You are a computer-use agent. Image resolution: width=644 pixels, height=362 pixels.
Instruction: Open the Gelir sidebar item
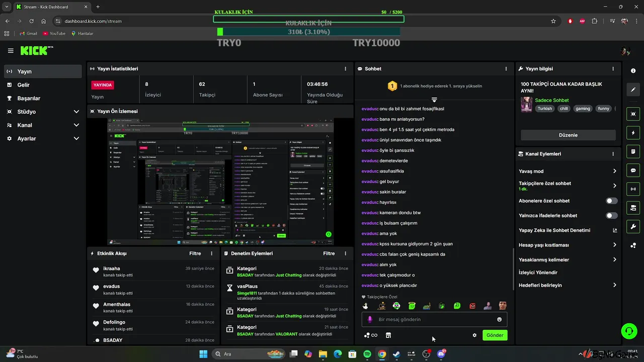click(x=43, y=85)
